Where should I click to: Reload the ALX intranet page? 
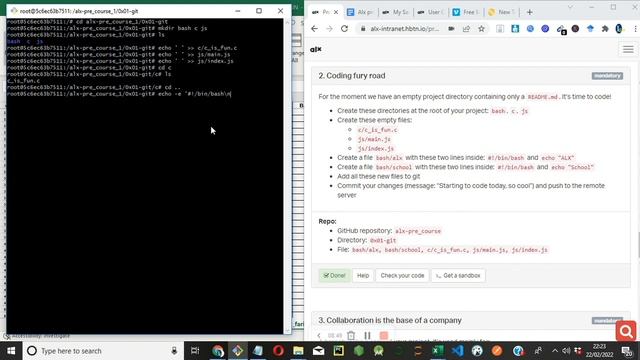pyautogui.click(x=344, y=29)
